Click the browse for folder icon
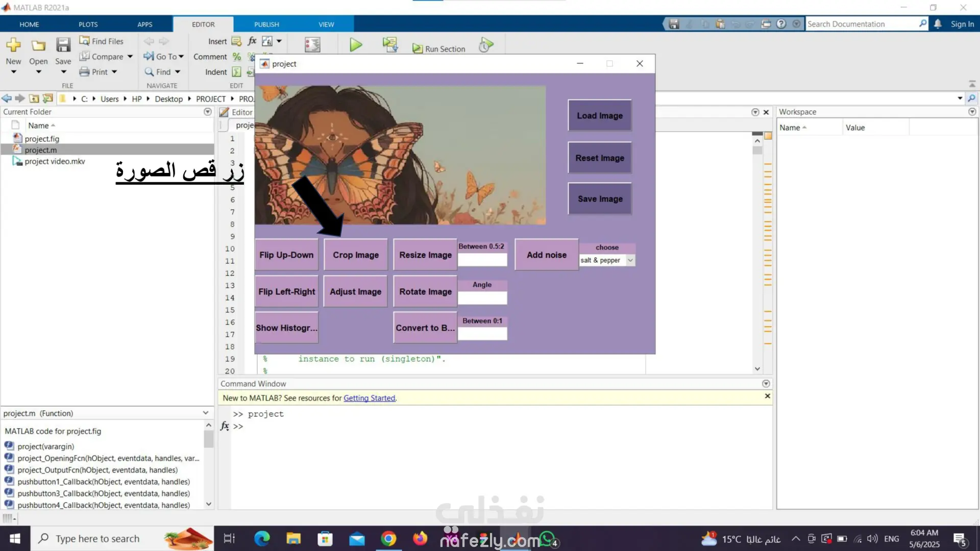Screen dimensions: 980x551 pyautogui.click(x=48, y=98)
